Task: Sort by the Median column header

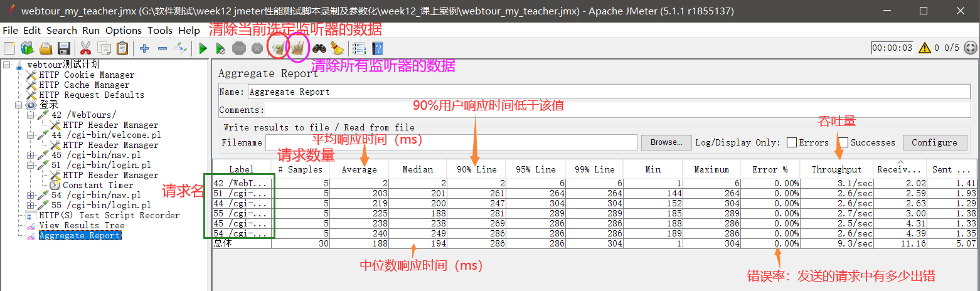Action: [417, 169]
